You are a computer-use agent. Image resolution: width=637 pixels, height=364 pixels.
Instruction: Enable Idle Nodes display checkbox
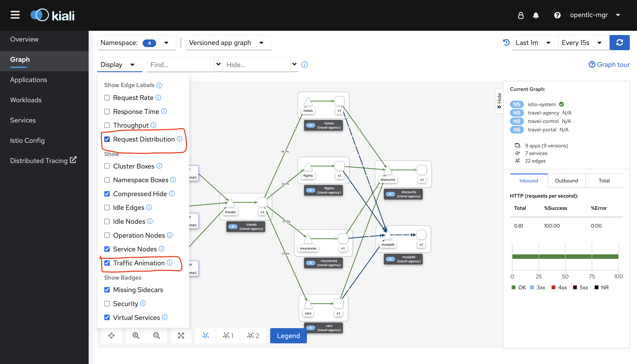coord(107,221)
